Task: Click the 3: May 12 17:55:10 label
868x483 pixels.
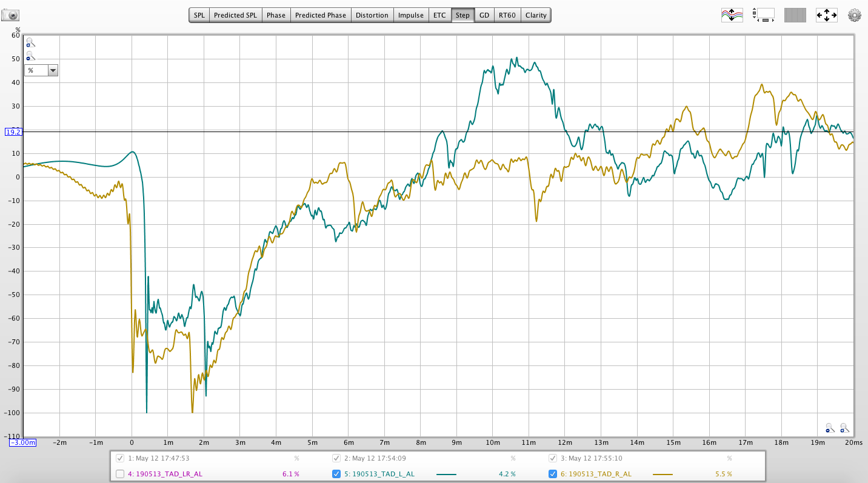Action: click(592, 458)
